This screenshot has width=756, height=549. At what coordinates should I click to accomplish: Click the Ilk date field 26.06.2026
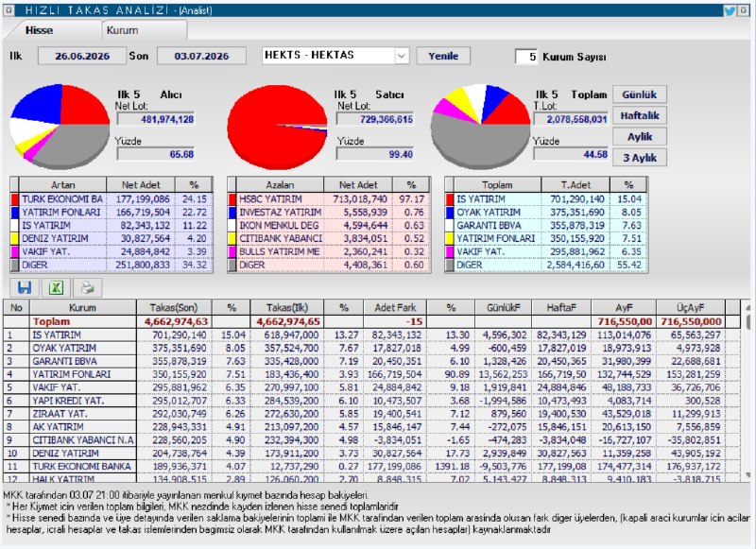click(82, 56)
